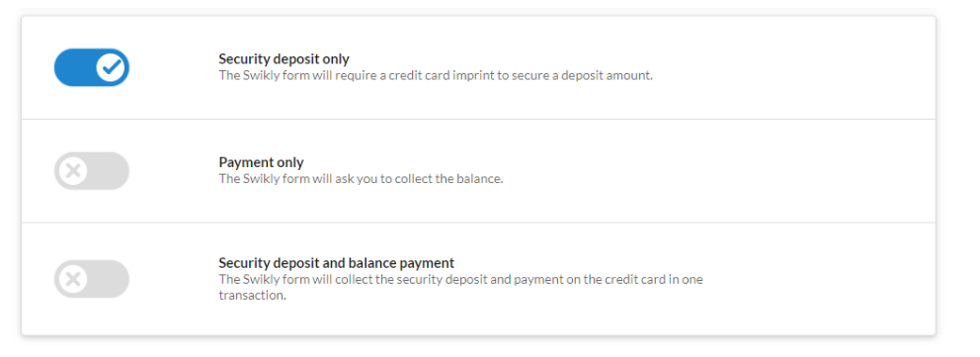Disable the Security deposit only toggle

[x=92, y=67]
